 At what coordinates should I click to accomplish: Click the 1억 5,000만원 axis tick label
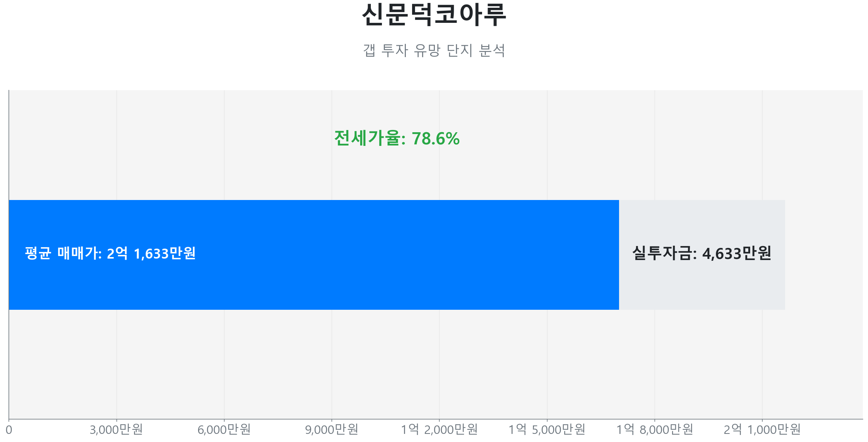pos(547,429)
